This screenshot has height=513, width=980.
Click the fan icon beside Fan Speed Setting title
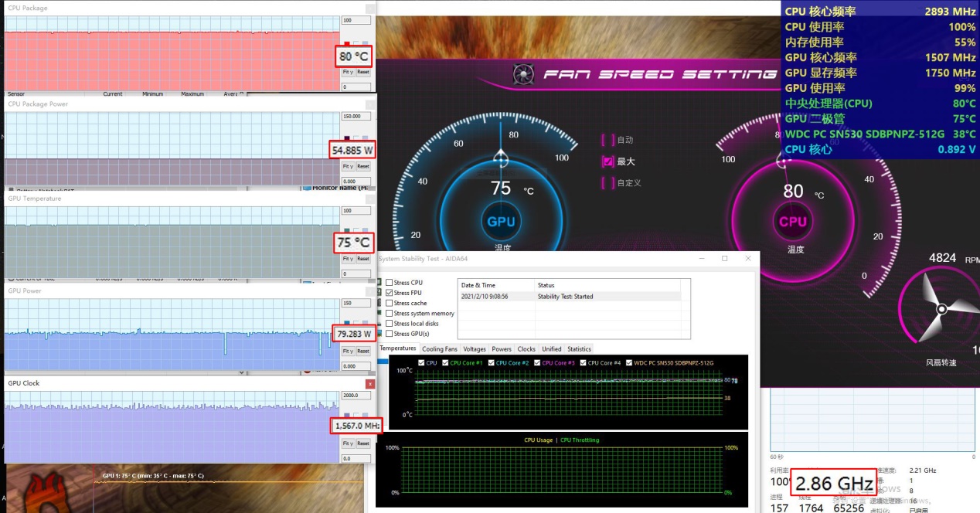[x=522, y=74]
